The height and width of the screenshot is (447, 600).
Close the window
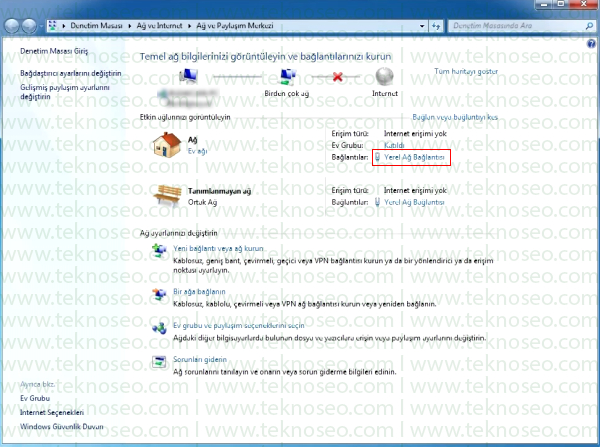pyautogui.click(x=583, y=4)
